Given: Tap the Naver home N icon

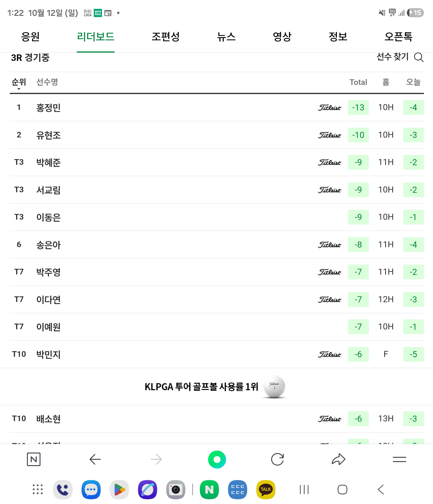Looking at the screenshot, I should pyautogui.click(x=34, y=459).
